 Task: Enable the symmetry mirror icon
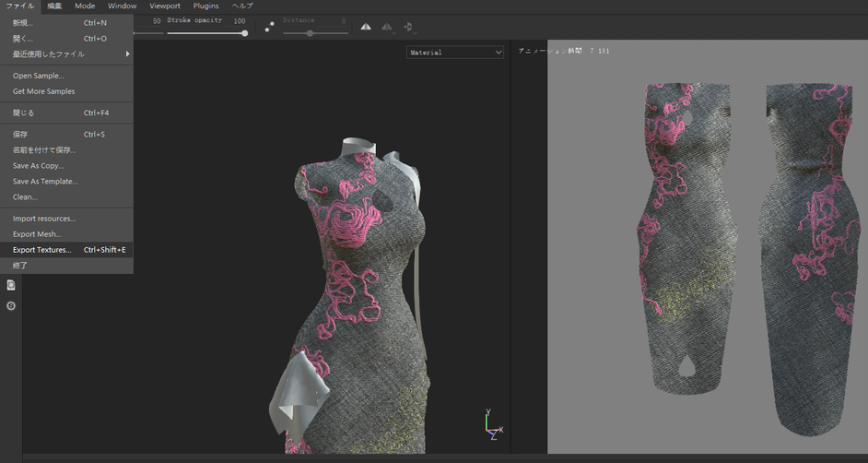point(366,28)
